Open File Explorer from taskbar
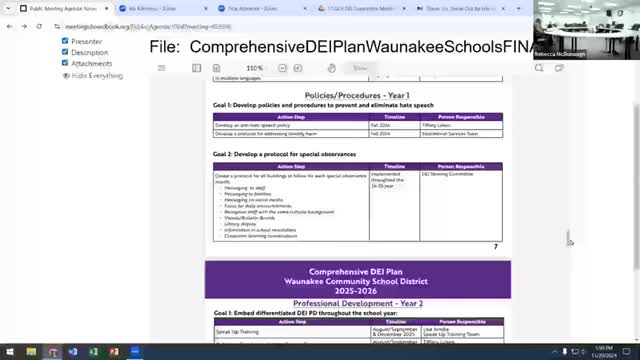This screenshot has height=360, width=640. tap(31, 351)
